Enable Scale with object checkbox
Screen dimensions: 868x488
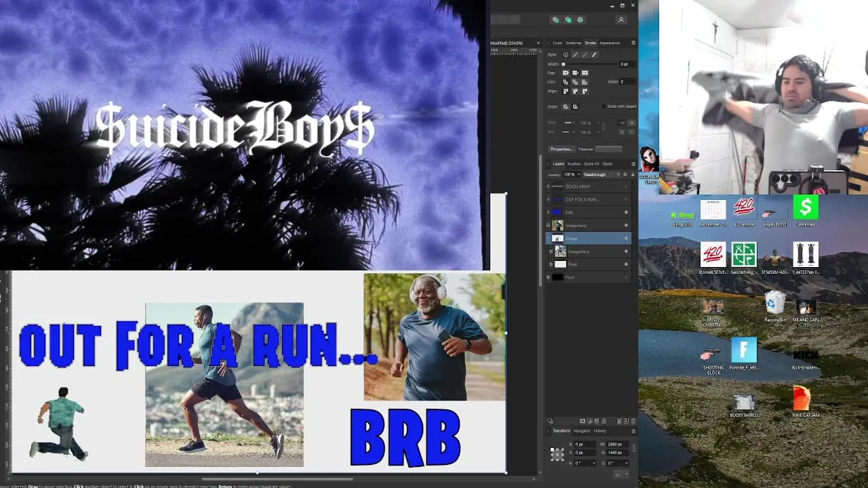pos(604,106)
